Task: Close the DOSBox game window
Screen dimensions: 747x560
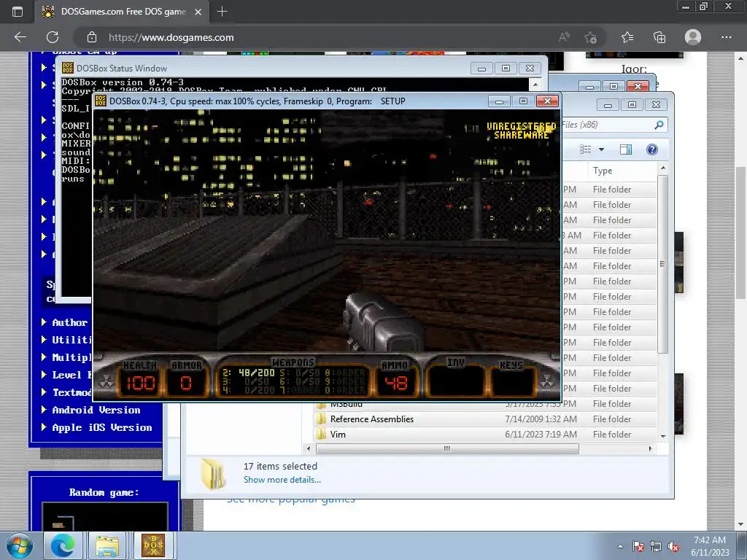Action: point(547,101)
